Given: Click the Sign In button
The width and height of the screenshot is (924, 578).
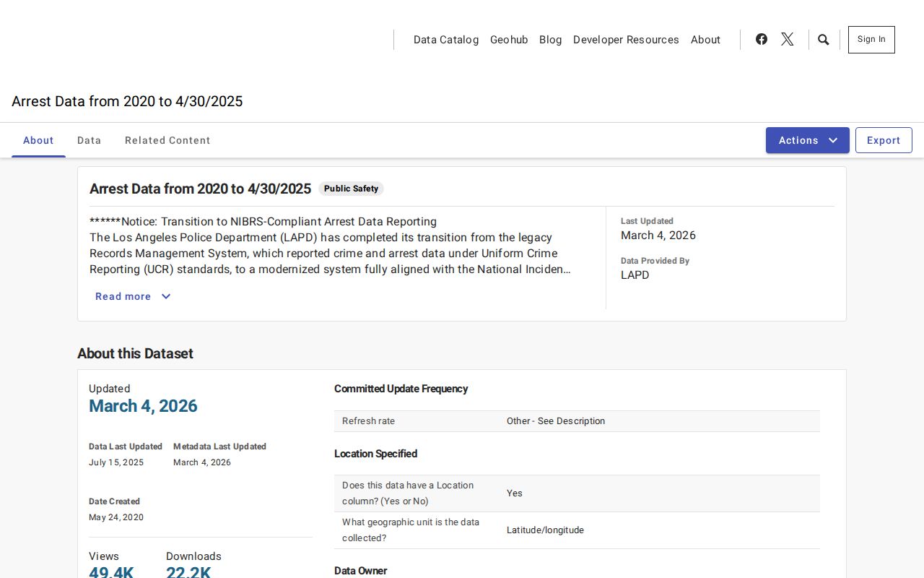Looking at the screenshot, I should [871, 40].
